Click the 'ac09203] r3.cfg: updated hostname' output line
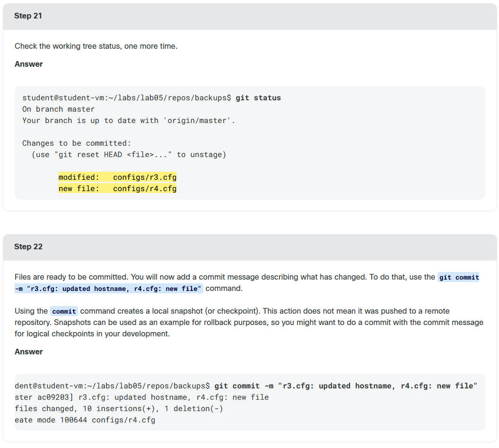The width and height of the screenshot is (499, 448). pyautogui.click(x=141, y=397)
